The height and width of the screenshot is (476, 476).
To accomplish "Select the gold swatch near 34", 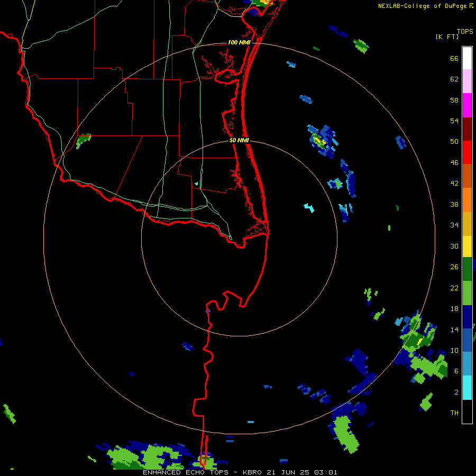I will (x=467, y=224).
